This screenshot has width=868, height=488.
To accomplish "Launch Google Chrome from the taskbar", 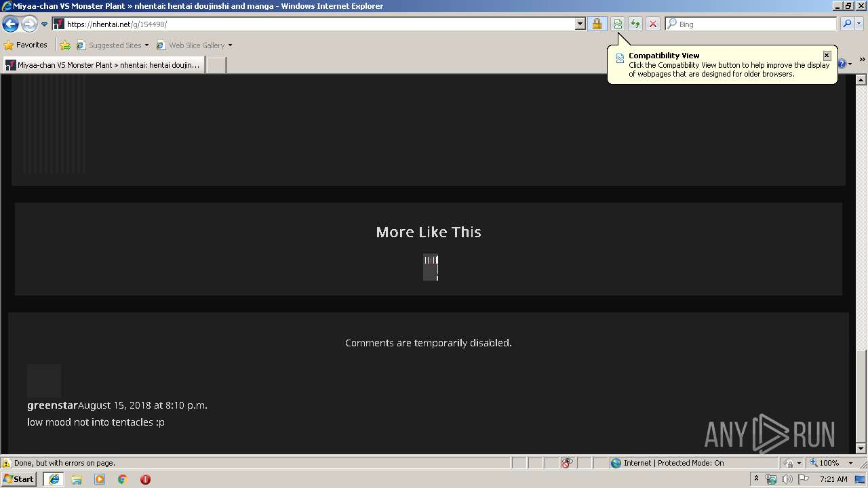I will [x=123, y=479].
